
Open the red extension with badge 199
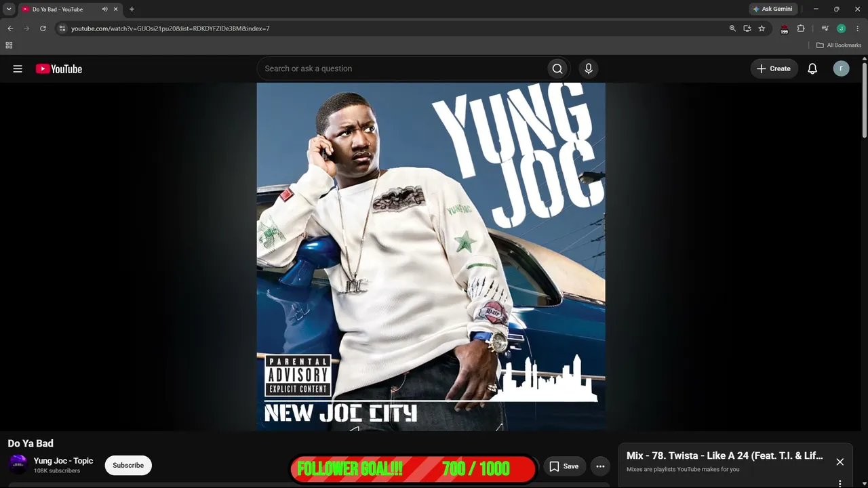coord(784,29)
